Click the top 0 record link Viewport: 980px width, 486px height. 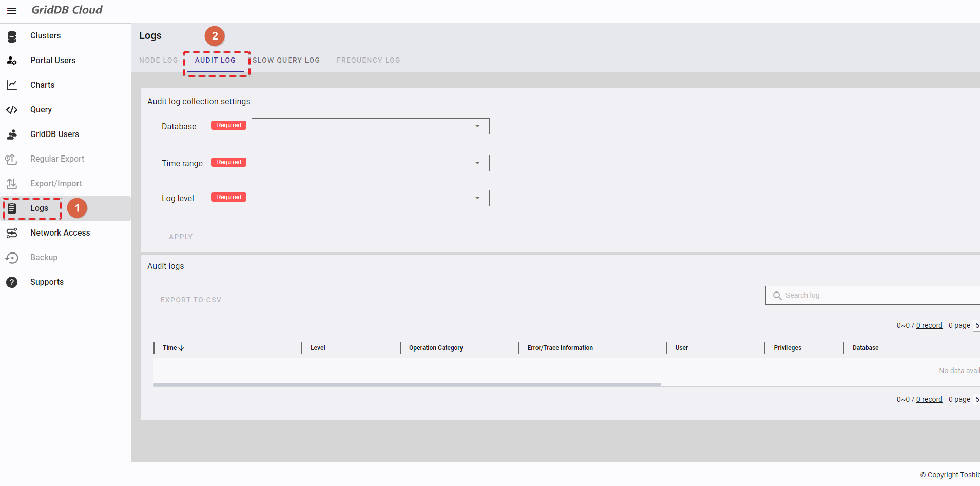pyautogui.click(x=929, y=325)
